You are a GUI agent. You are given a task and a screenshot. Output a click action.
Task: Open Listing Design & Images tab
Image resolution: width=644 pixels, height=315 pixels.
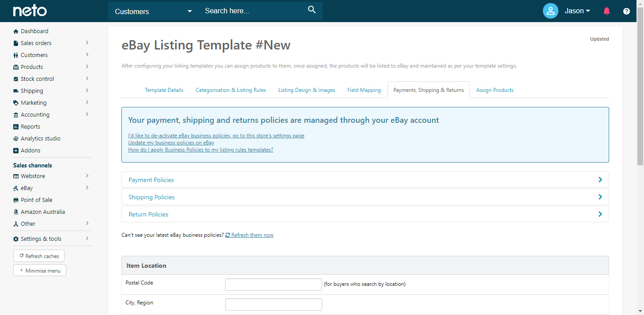tap(307, 90)
